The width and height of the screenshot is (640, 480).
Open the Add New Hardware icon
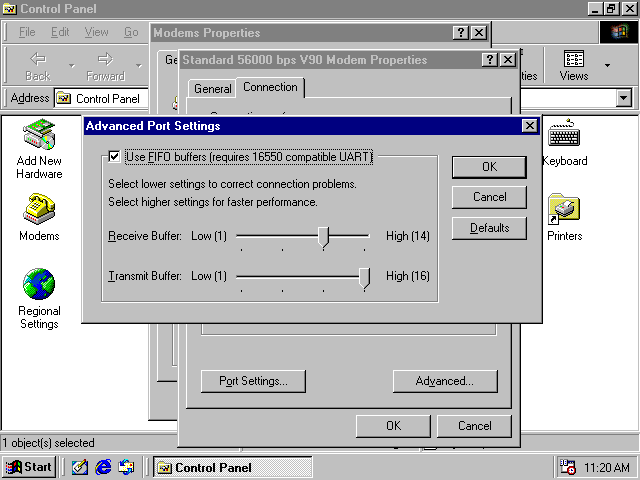[39, 135]
